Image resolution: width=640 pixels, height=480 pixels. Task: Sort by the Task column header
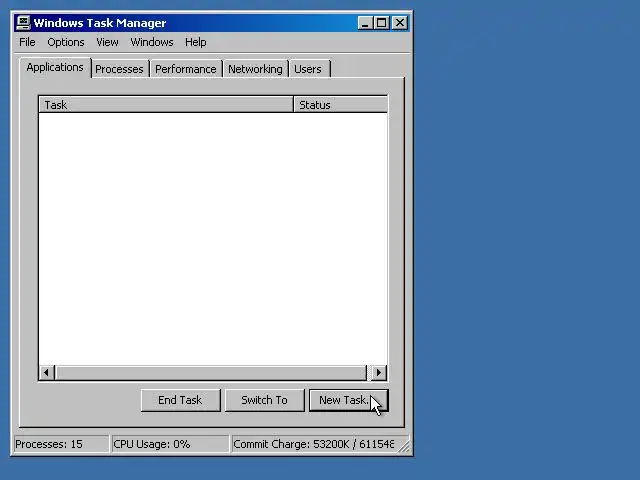point(166,105)
